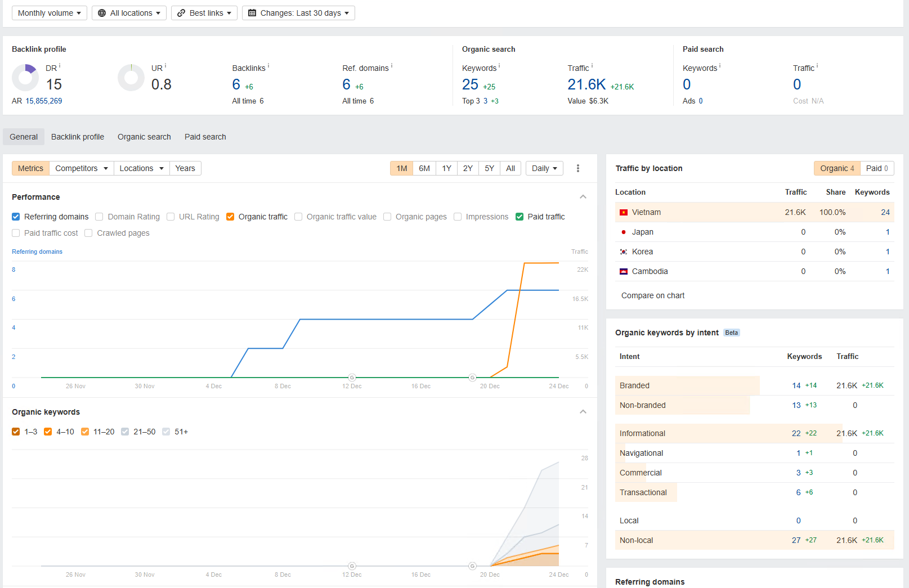The height and width of the screenshot is (588, 909).
Task: Click the UR donut chart
Action: (x=131, y=78)
